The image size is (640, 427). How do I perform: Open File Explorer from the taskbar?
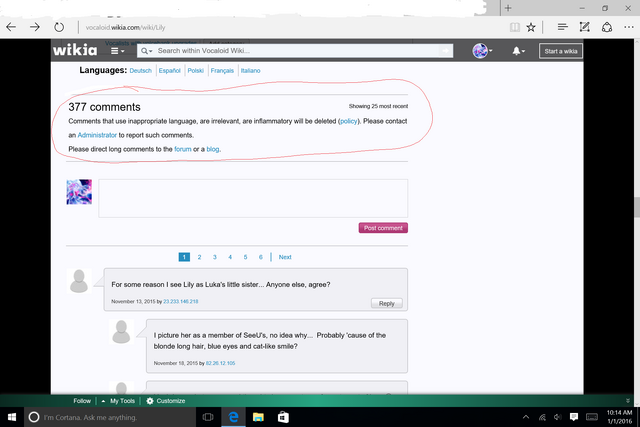pos(258,417)
